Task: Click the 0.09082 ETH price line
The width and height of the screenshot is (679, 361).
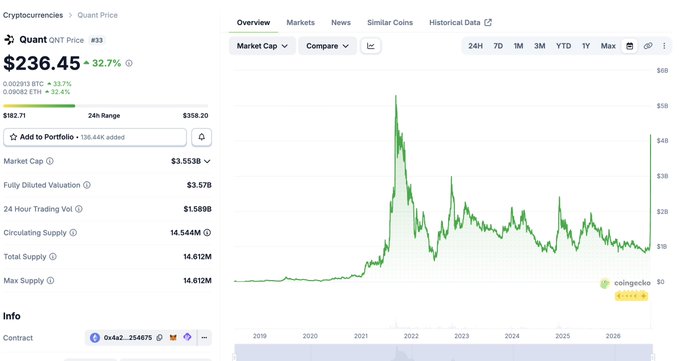Action: tap(36, 92)
